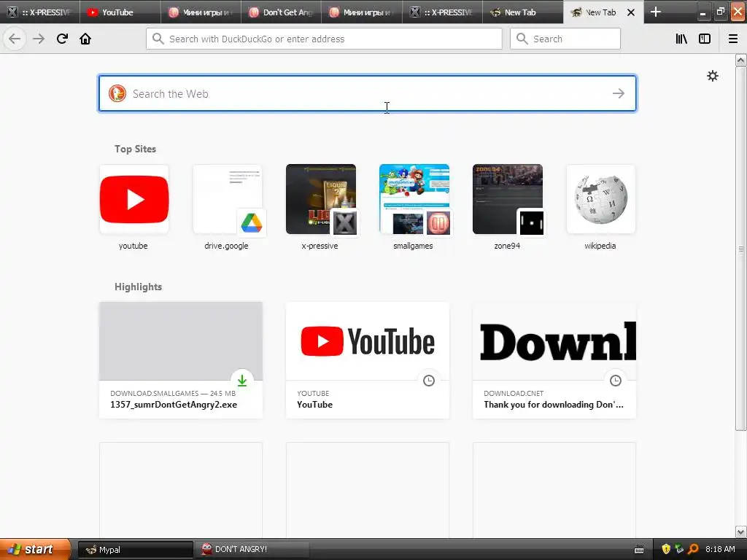Click the Highlights section heading
The width and height of the screenshot is (747, 560).
coord(138,287)
